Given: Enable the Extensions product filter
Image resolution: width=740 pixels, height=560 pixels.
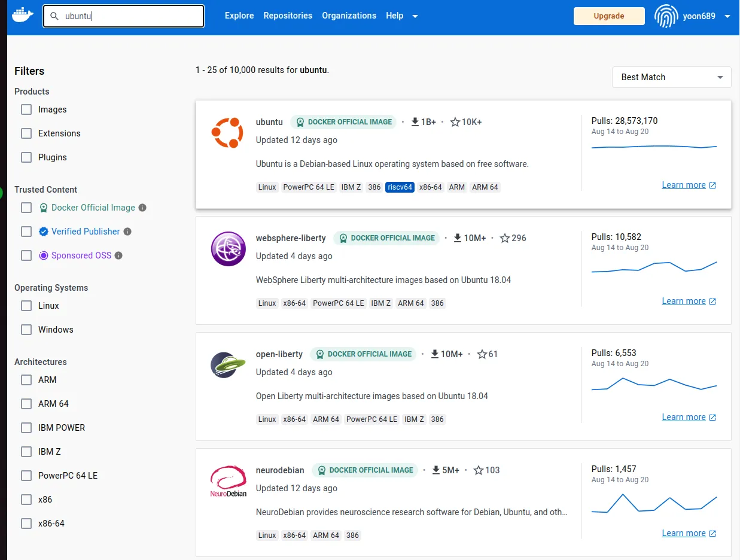Looking at the screenshot, I should pos(26,133).
